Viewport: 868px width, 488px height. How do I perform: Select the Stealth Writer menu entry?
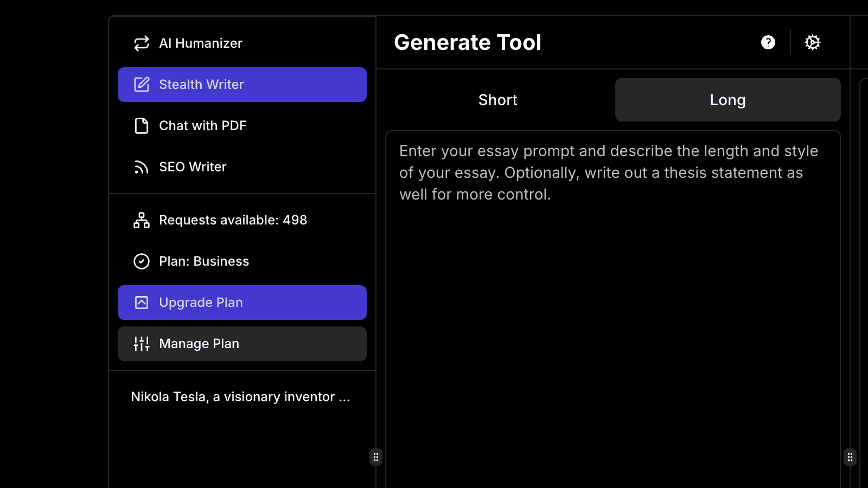[242, 84]
